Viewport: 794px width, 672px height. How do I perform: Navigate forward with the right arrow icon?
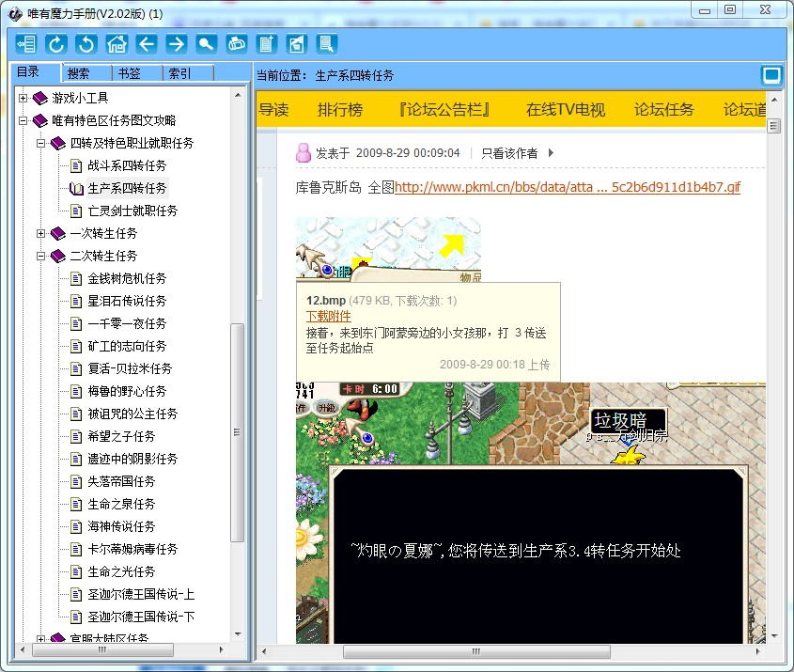click(x=176, y=43)
